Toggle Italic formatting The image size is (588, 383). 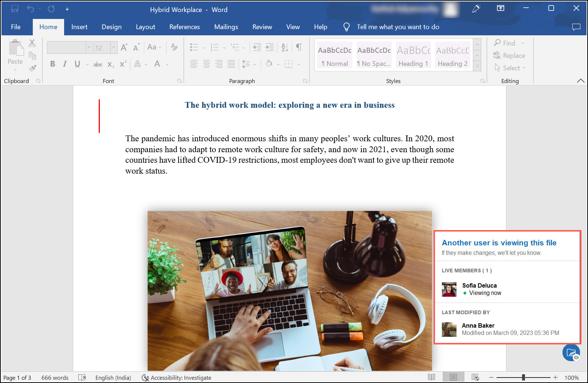coord(64,64)
